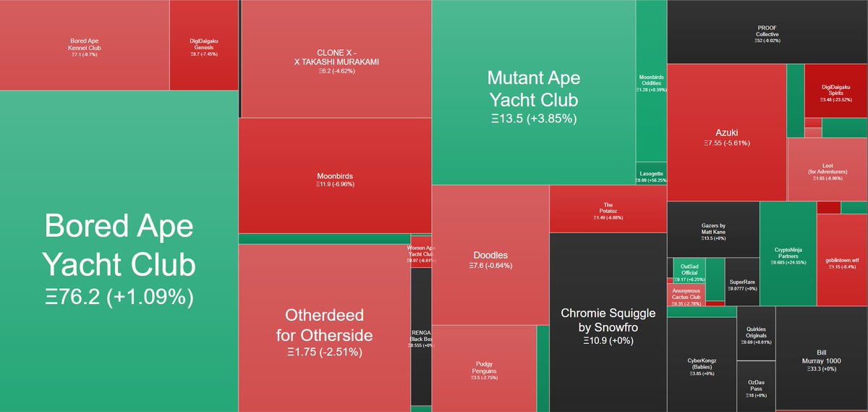Image resolution: width=868 pixels, height=412 pixels.
Task: Open Chromie Squiggle by Snowfro tile
Action: point(608,322)
